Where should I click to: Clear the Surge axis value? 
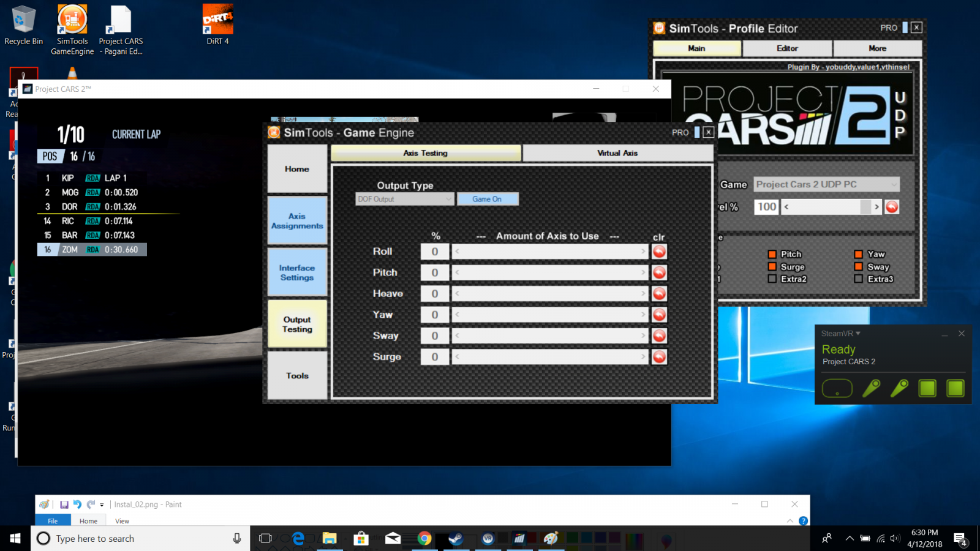pyautogui.click(x=659, y=357)
